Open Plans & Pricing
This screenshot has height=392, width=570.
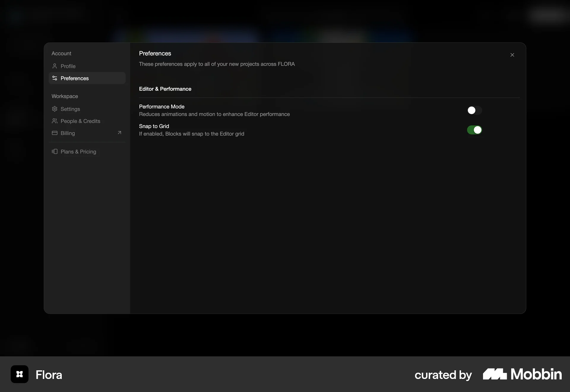tap(78, 151)
